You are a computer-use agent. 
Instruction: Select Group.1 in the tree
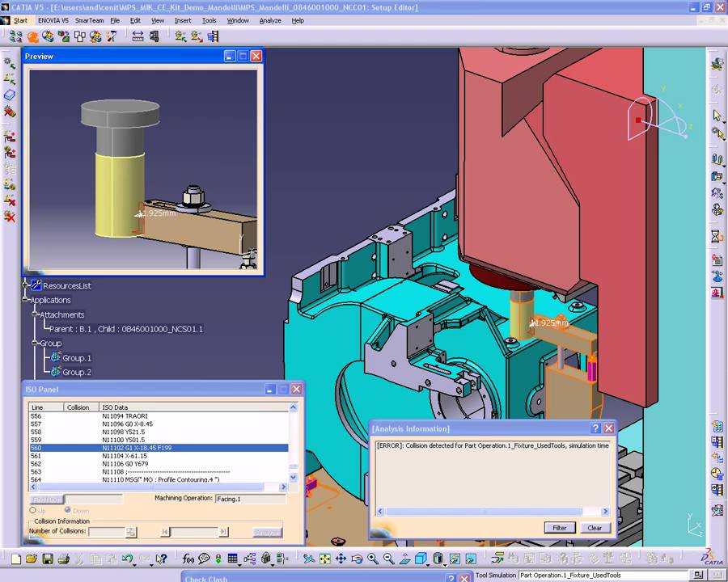tap(77, 357)
